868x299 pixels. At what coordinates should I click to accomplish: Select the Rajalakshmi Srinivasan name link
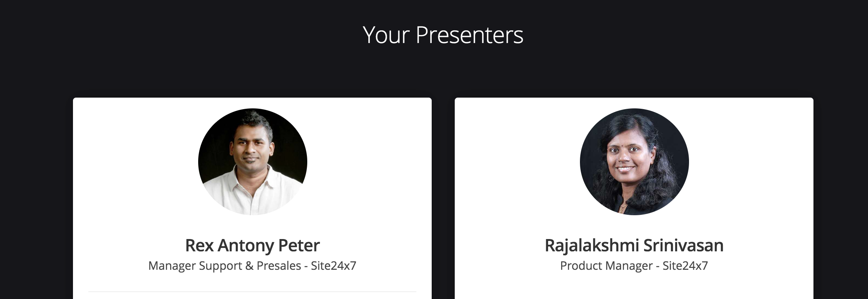[634, 245]
